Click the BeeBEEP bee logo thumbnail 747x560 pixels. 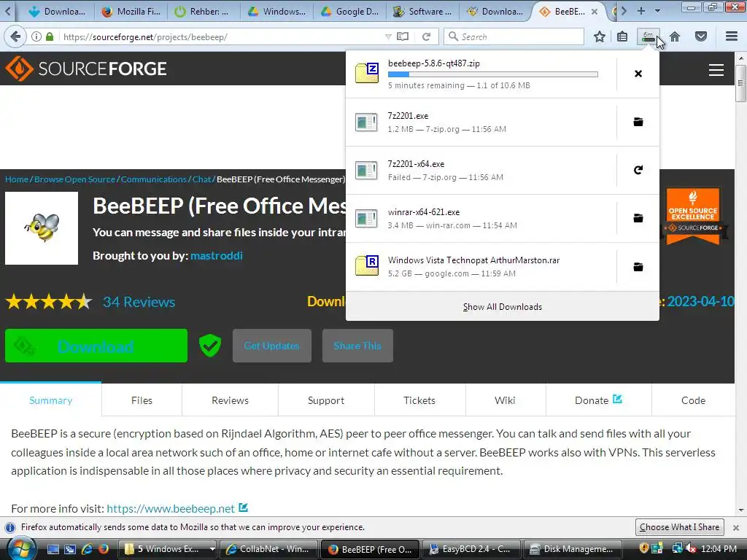(x=42, y=228)
